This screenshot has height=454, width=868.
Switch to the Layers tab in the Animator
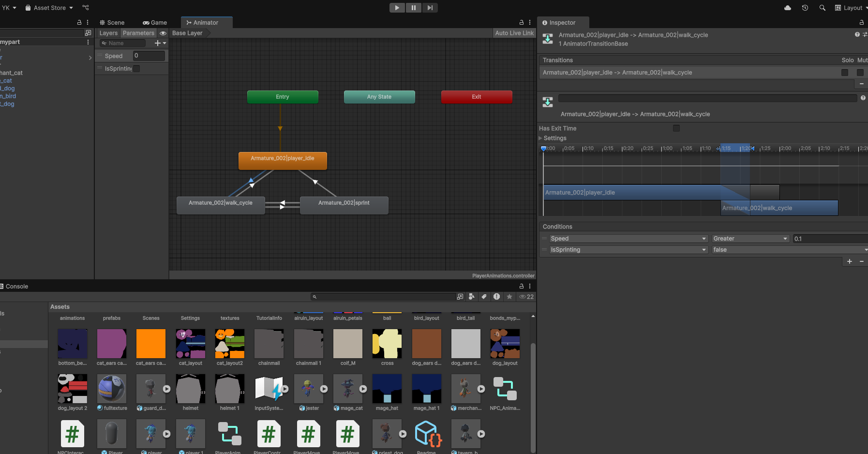point(108,33)
